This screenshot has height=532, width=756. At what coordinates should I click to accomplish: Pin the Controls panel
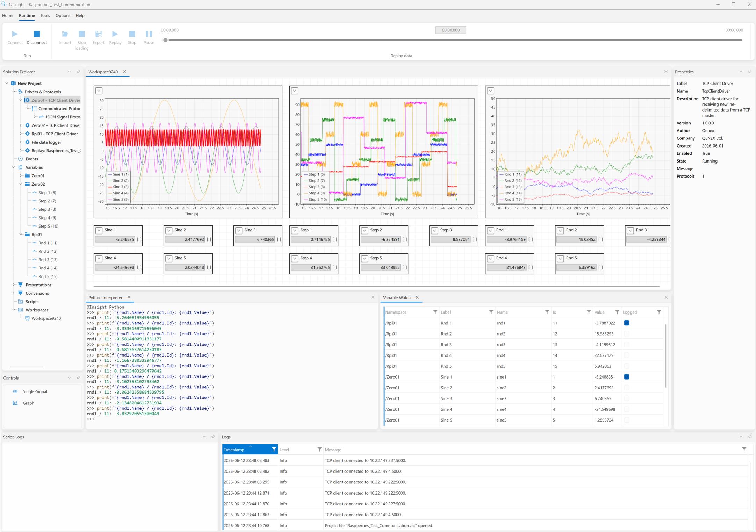78,378
